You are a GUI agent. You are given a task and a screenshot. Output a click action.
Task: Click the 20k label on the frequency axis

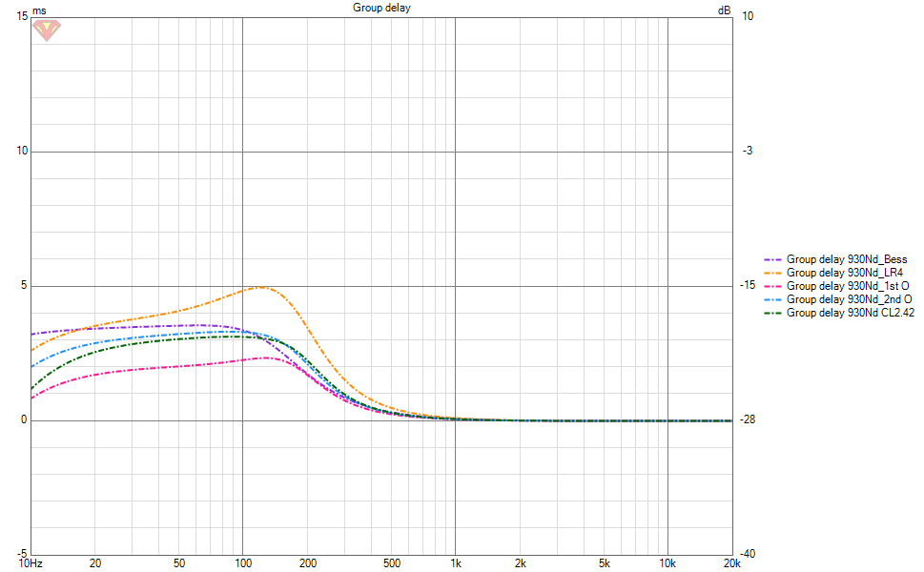732,563
